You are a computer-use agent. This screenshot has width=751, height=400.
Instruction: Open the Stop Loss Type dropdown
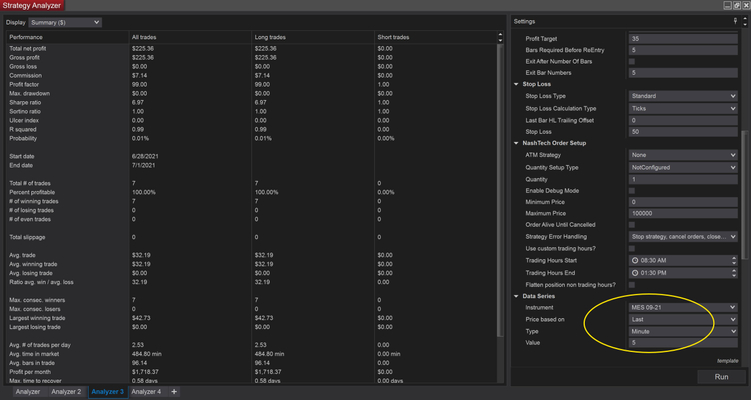click(683, 96)
